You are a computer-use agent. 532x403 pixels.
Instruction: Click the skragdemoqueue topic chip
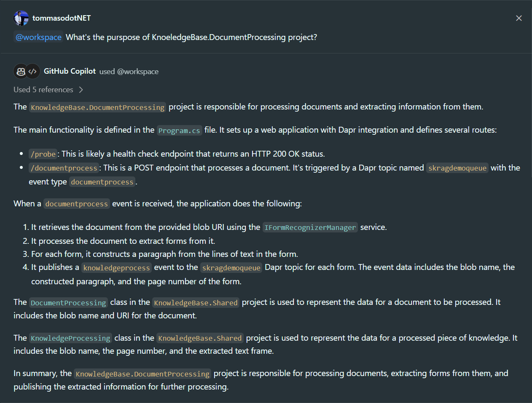coord(457,168)
